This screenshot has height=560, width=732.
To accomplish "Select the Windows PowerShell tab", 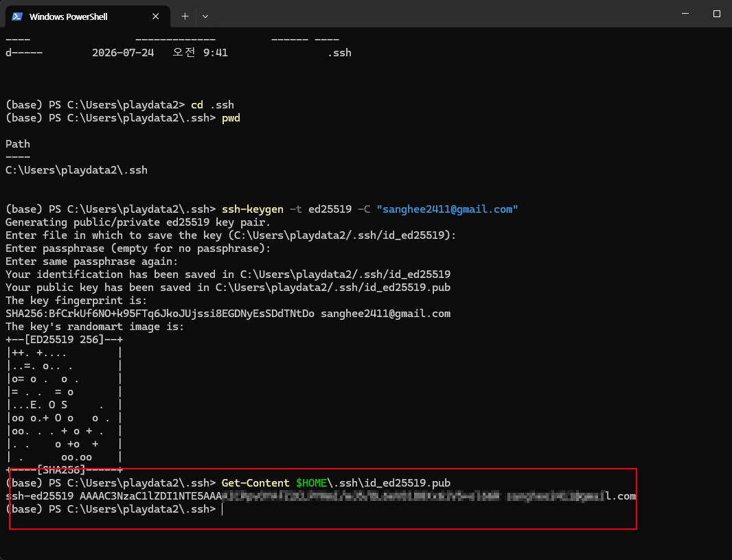I will pyautogui.click(x=87, y=16).
